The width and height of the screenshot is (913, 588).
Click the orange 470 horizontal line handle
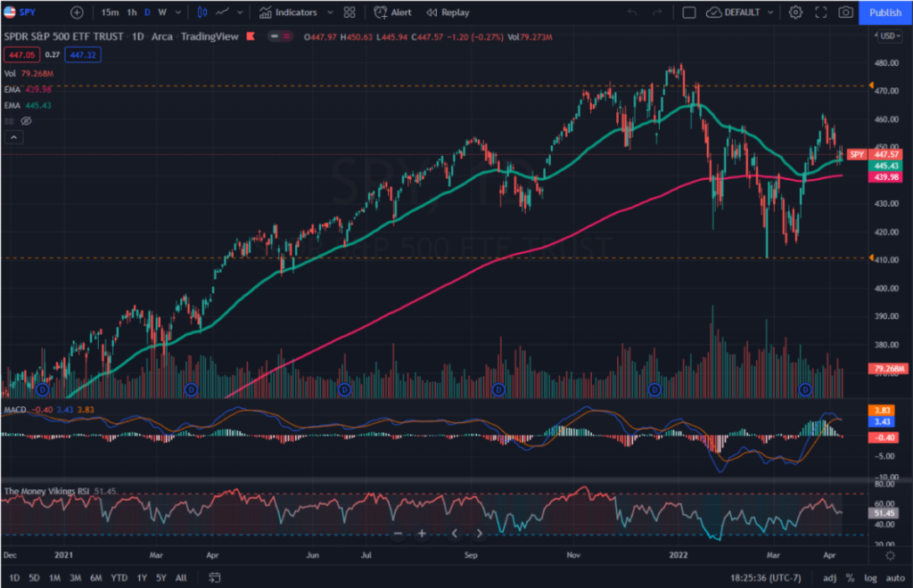coord(872,86)
